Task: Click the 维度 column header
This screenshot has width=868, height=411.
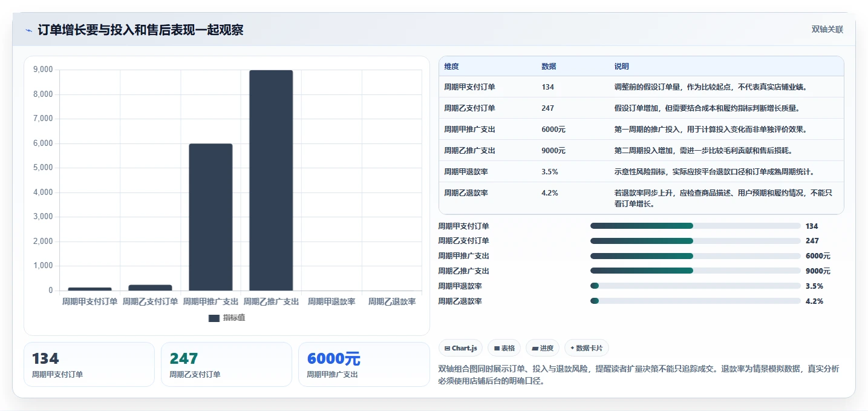Action: pyautogui.click(x=451, y=67)
